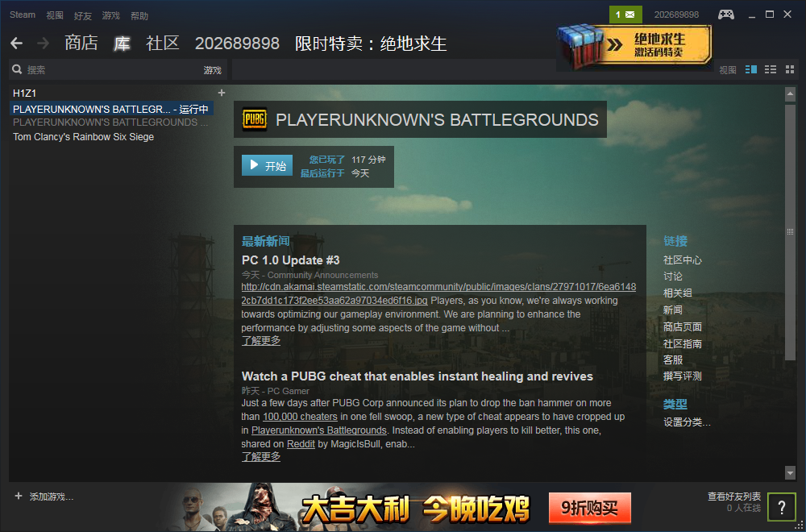Image resolution: width=806 pixels, height=532 pixels.
Task: Click the 最新新闻 section heading
Action: click(266, 241)
